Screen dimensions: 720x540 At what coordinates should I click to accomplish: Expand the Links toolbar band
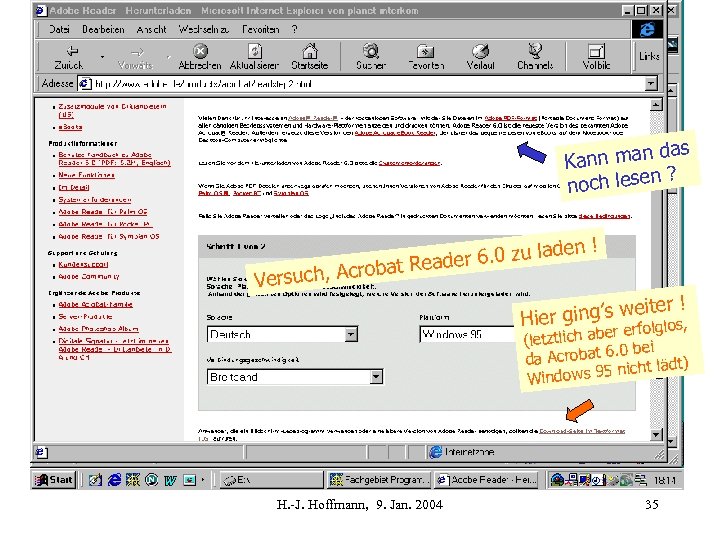pyautogui.click(x=649, y=56)
